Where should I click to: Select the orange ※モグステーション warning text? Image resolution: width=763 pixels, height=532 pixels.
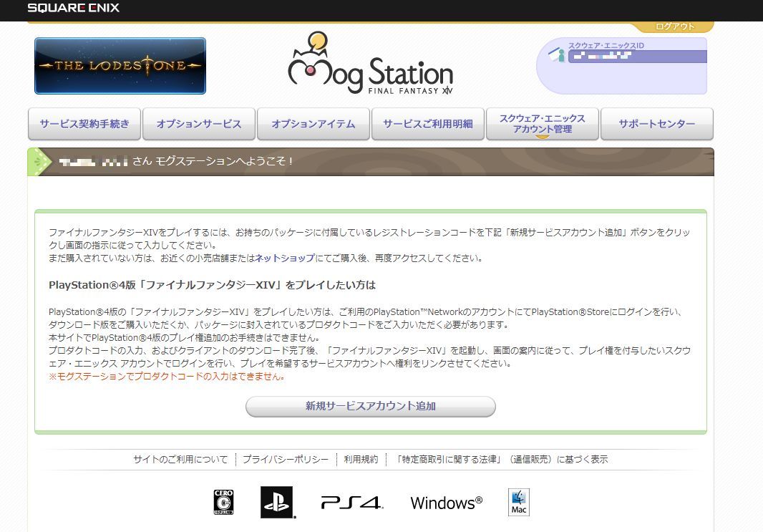click(x=167, y=377)
